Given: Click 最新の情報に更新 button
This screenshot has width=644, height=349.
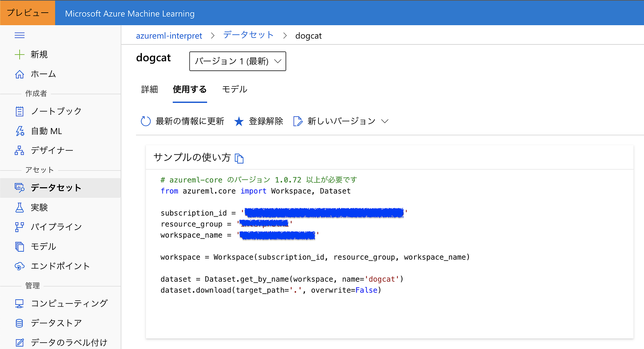Looking at the screenshot, I should pos(182,121).
